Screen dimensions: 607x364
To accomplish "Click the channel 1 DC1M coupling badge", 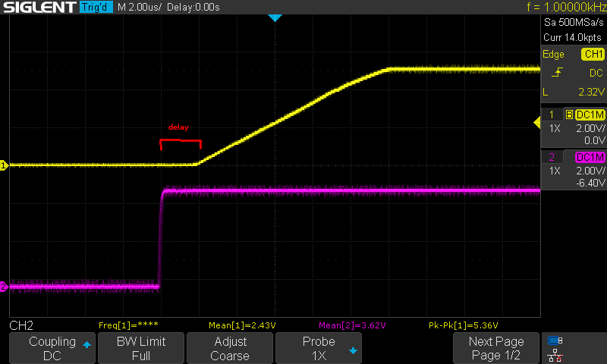I will coord(590,115).
